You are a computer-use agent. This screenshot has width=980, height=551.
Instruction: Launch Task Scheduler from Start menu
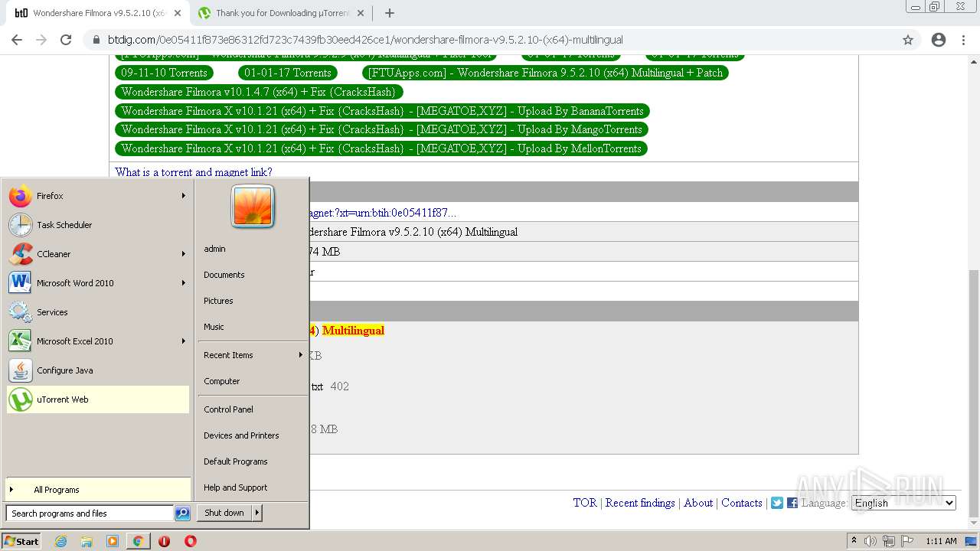[96, 225]
